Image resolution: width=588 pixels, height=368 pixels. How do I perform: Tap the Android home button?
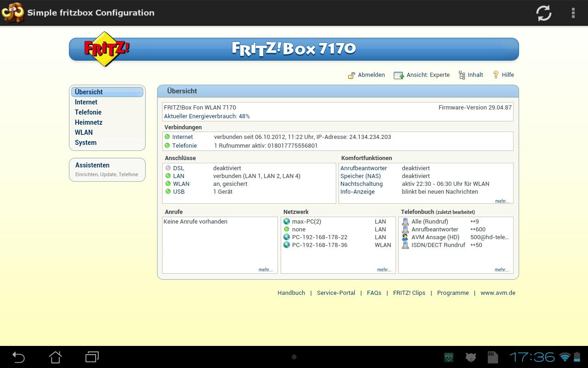click(55, 357)
